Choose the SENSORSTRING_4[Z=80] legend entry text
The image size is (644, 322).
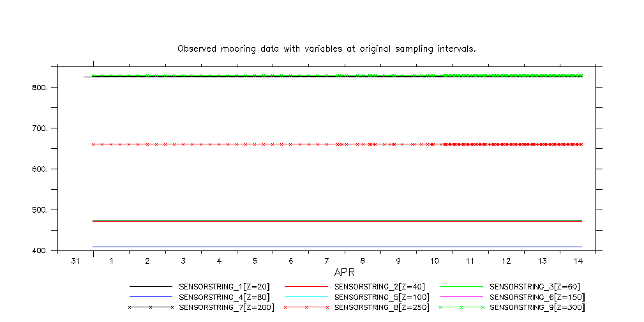click(220, 297)
